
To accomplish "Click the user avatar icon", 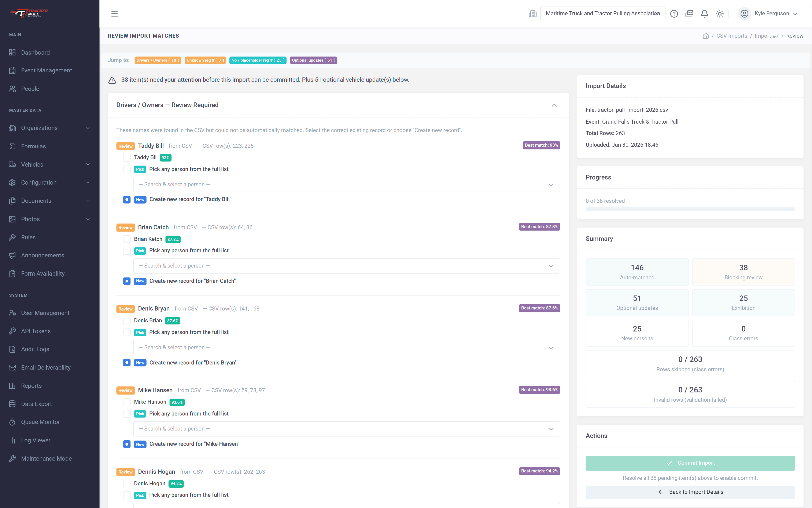I will click(x=744, y=14).
